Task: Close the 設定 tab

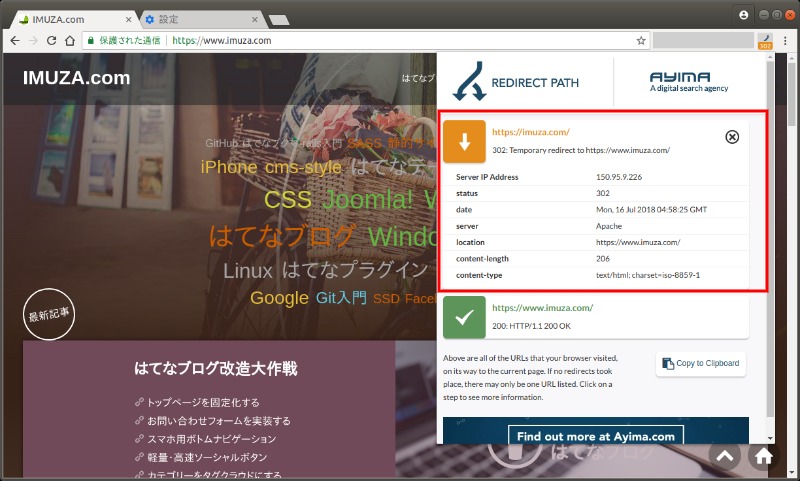Action: pyautogui.click(x=255, y=19)
